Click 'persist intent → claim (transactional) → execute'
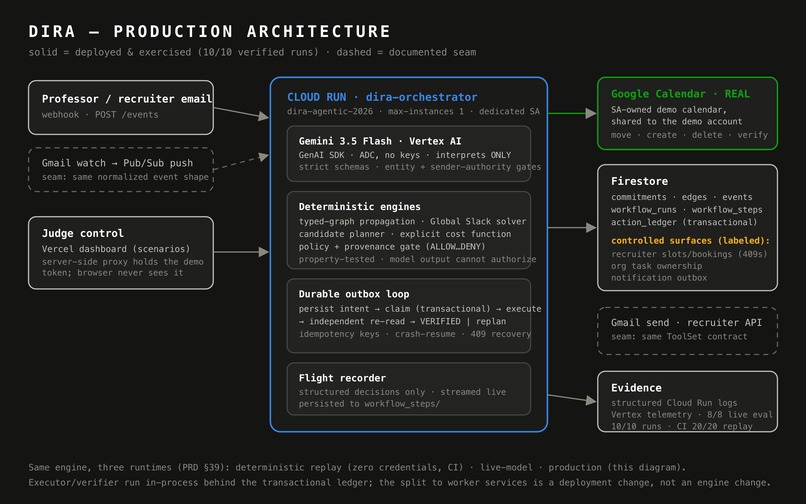The image size is (806, 504). (x=420, y=309)
